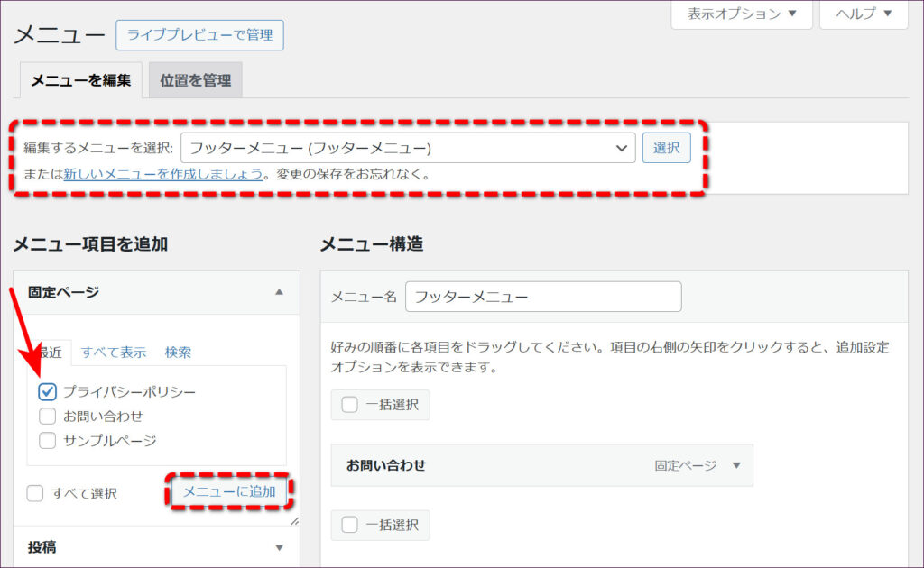Click the メニュー名 text field
Screen dimensions: 924x568
(543, 297)
